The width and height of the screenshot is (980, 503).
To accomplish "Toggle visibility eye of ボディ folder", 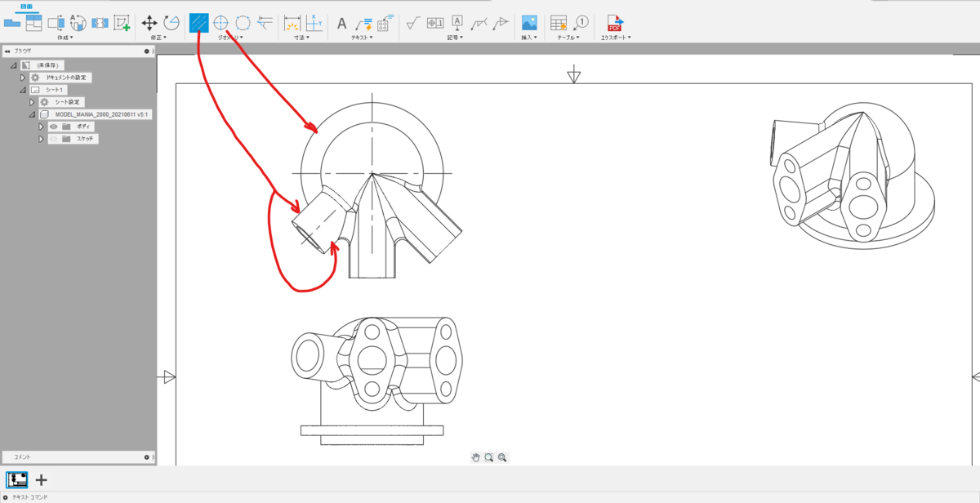I will (x=53, y=127).
